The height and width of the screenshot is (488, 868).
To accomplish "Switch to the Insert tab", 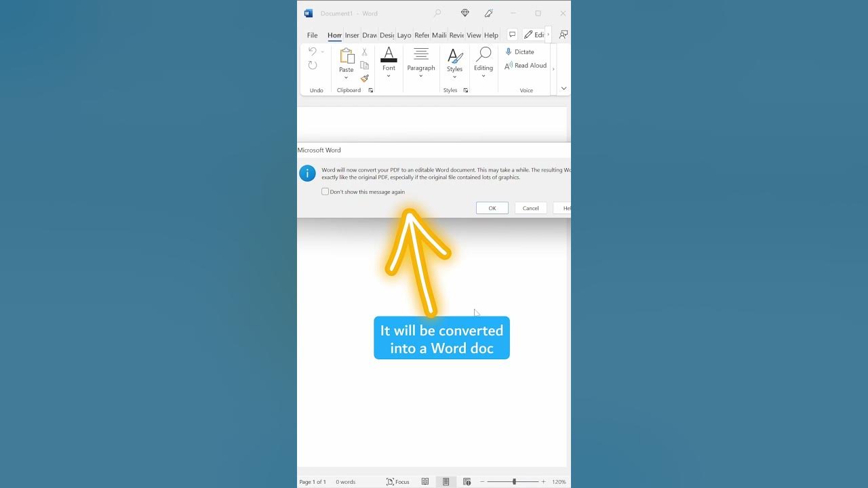I will [x=352, y=35].
